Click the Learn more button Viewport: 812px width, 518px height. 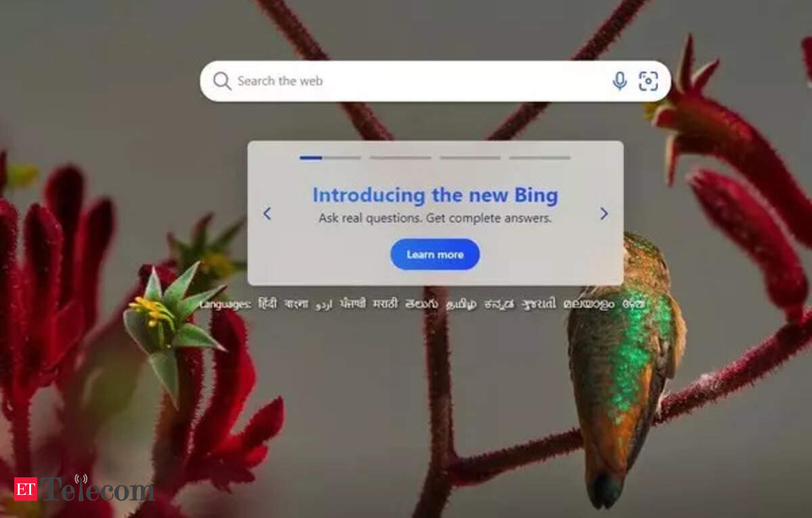point(435,255)
